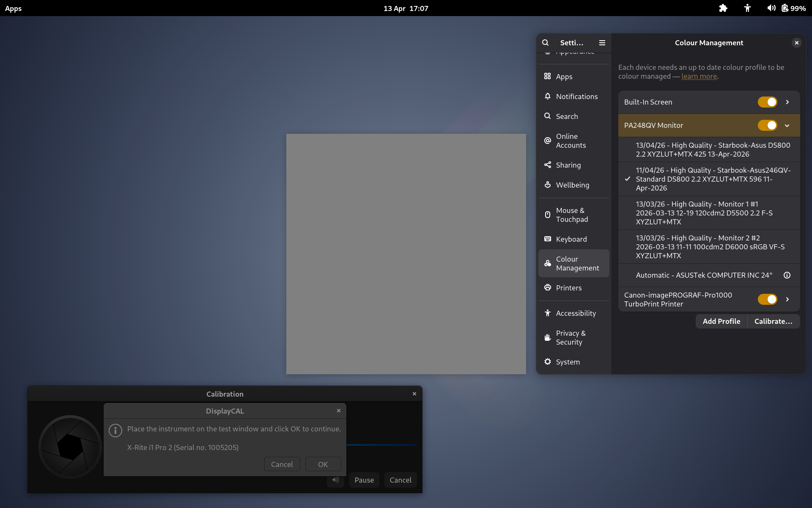Screen dimensions: 812x508
Task: Click info icon beside Automatic ASUSTek profile
Action: [787, 275]
